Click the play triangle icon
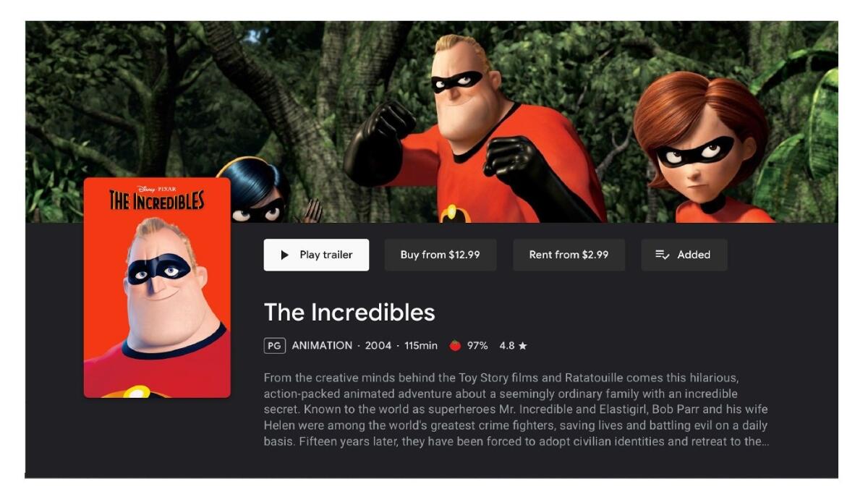 (x=284, y=255)
